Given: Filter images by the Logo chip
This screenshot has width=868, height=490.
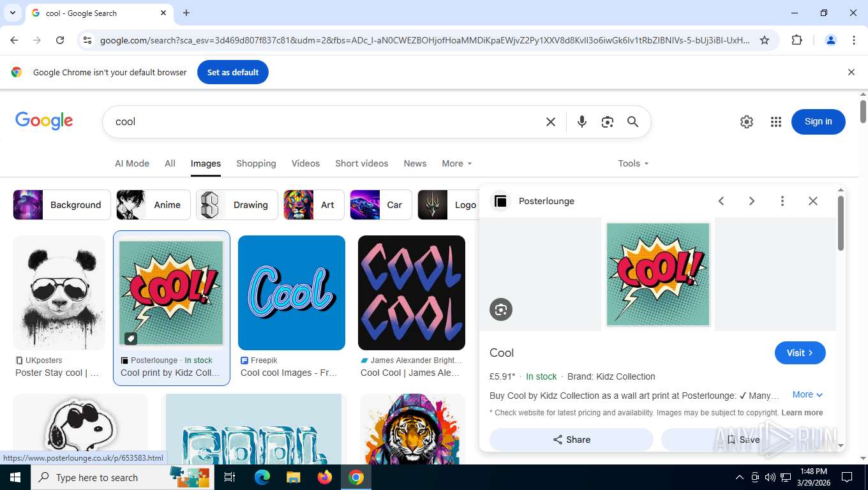Looking at the screenshot, I should 448,205.
